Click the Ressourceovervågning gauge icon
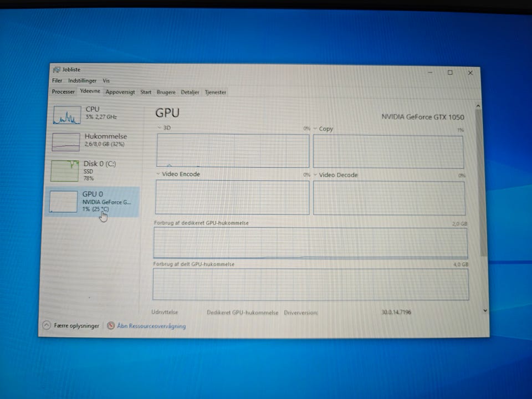The width and height of the screenshot is (532, 399). [111, 325]
